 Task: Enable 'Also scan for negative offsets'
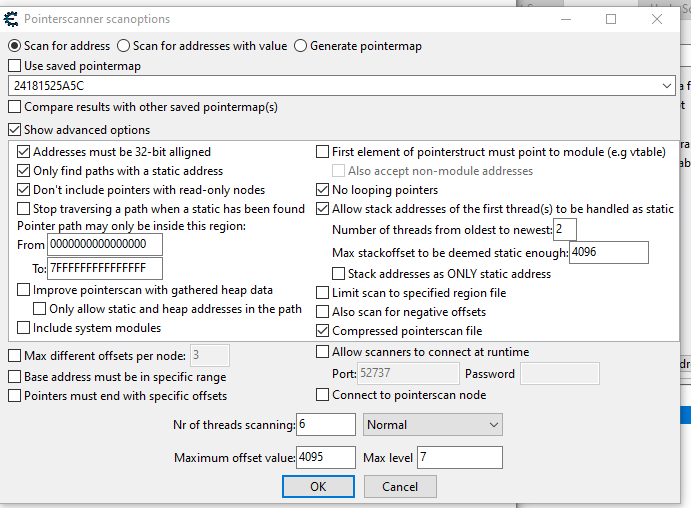coord(323,312)
